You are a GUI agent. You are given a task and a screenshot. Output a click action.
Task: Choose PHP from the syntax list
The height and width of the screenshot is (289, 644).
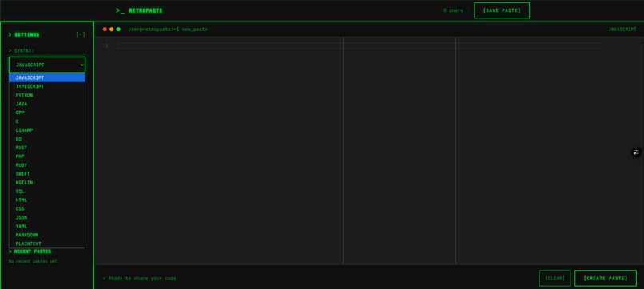[47, 156]
